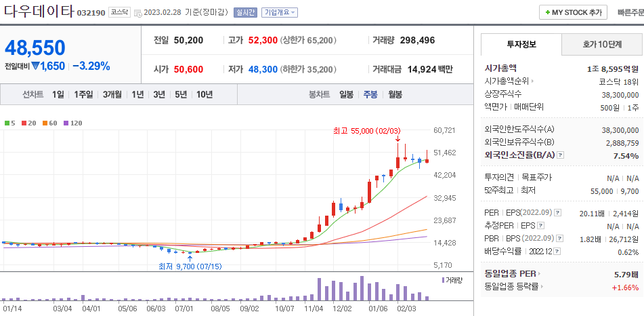Open the 빠른주문 link

[630, 12]
